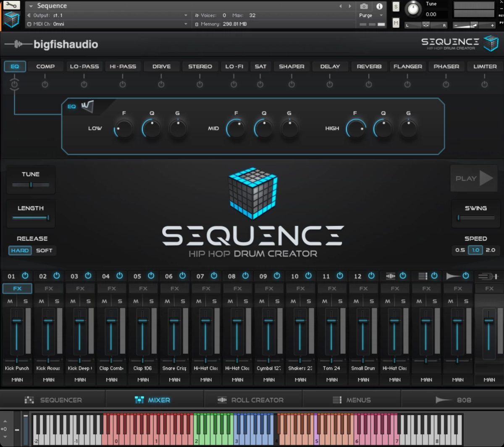Open the Purge dropdown menu

pyautogui.click(x=370, y=16)
